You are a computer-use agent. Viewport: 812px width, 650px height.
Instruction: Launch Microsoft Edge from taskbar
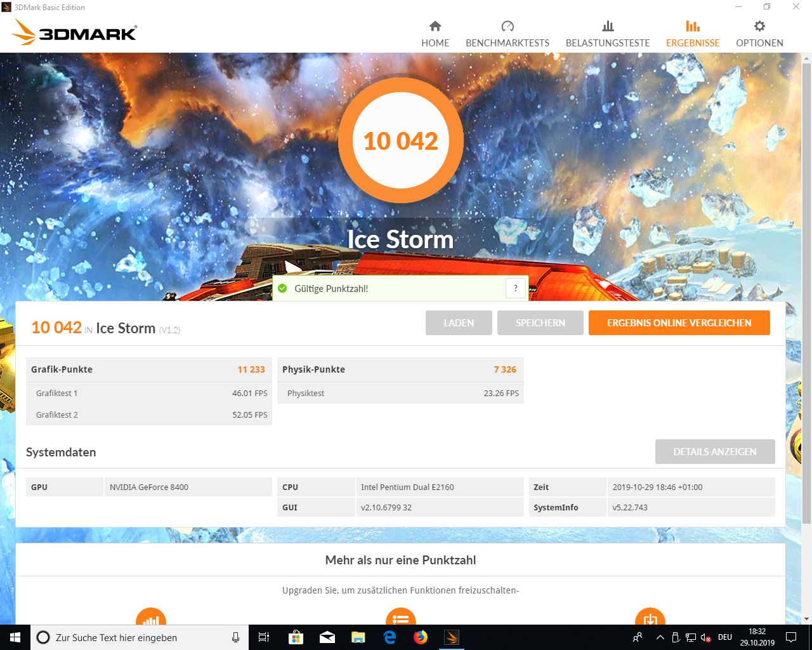tap(390, 637)
